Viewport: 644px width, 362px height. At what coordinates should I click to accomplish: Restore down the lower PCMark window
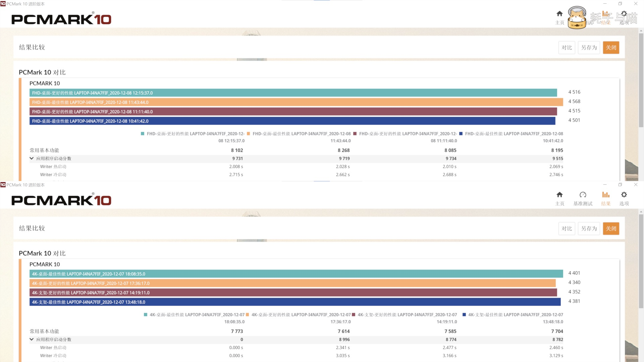620,185
